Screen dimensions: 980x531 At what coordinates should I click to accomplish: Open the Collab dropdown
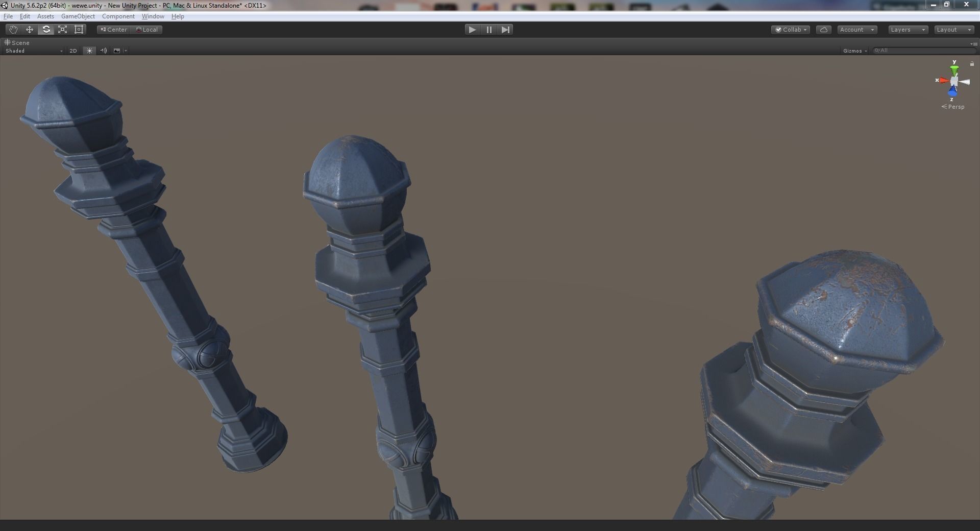coord(791,30)
